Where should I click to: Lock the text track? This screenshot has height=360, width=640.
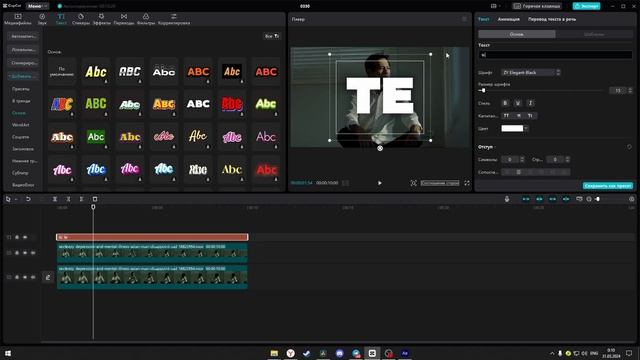tap(17, 237)
